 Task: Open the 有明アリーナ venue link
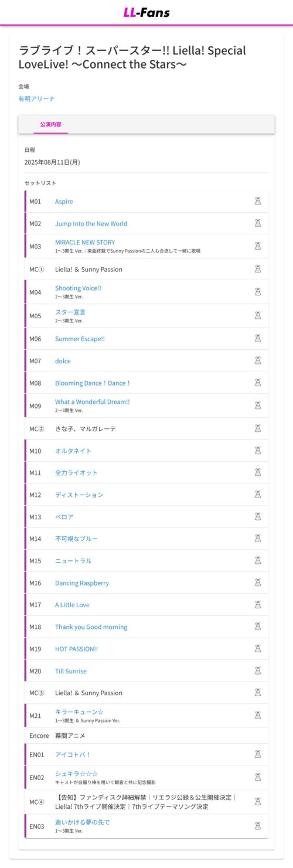coord(36,99)
